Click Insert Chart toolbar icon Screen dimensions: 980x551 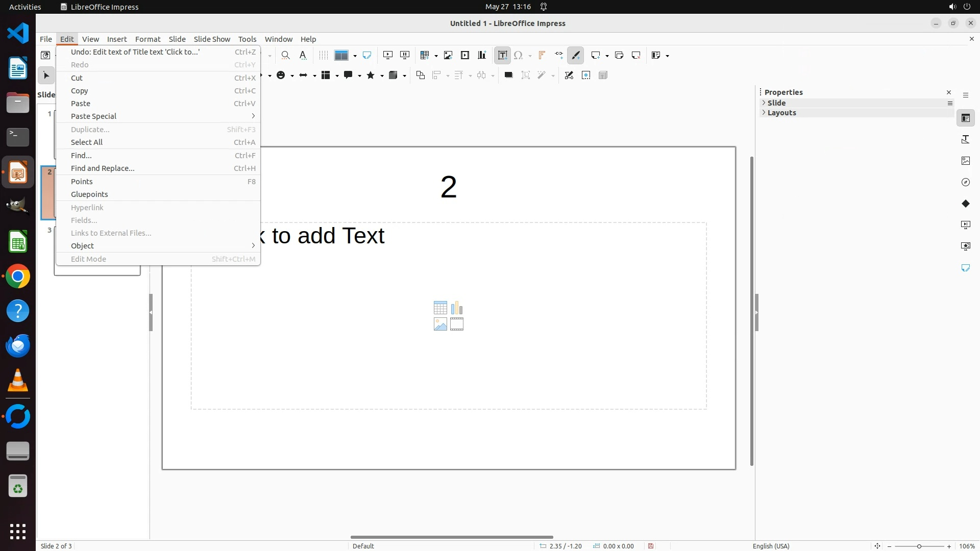click(x=482, y=55)
